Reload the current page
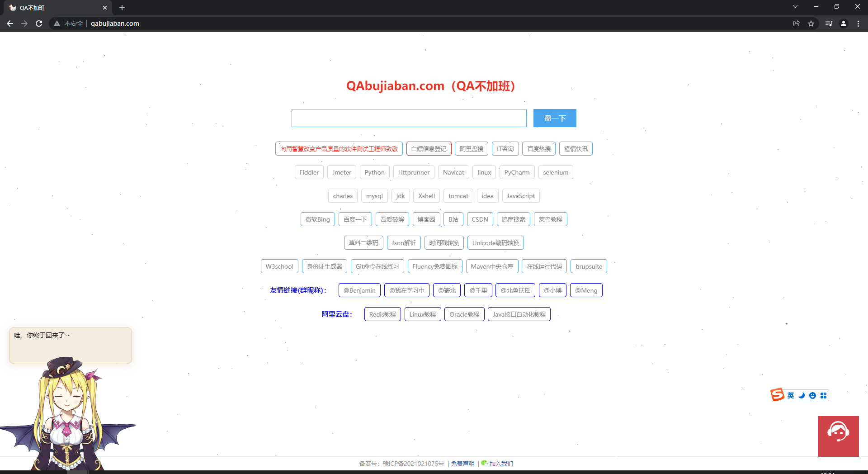Image resolution: width=868 pixels, height=474 pixels. point(39,24)
